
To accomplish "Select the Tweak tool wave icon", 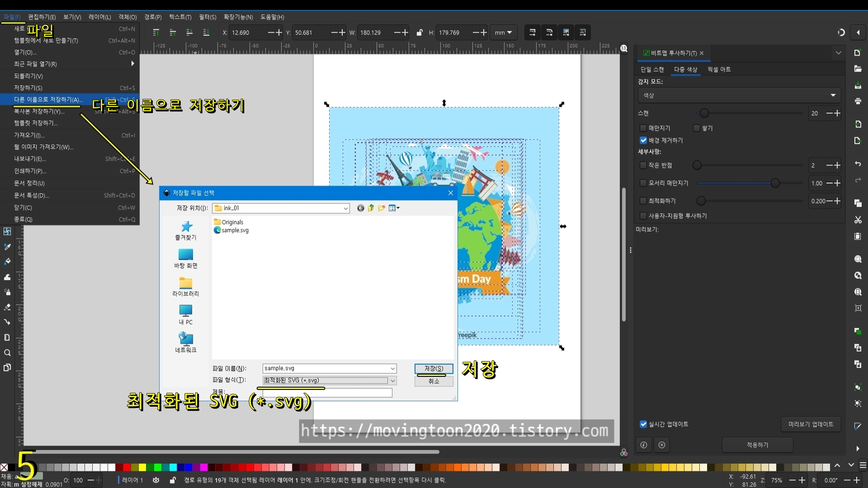I will click(7, 277).
